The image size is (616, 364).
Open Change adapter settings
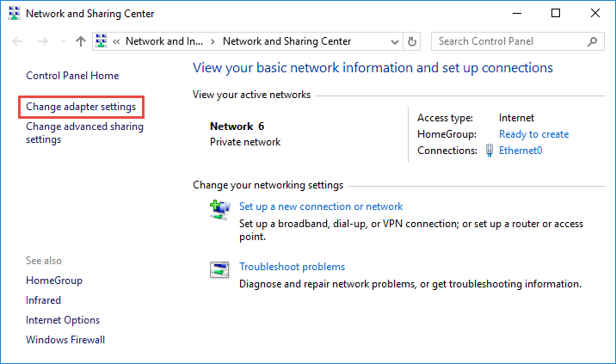(81, 107)
